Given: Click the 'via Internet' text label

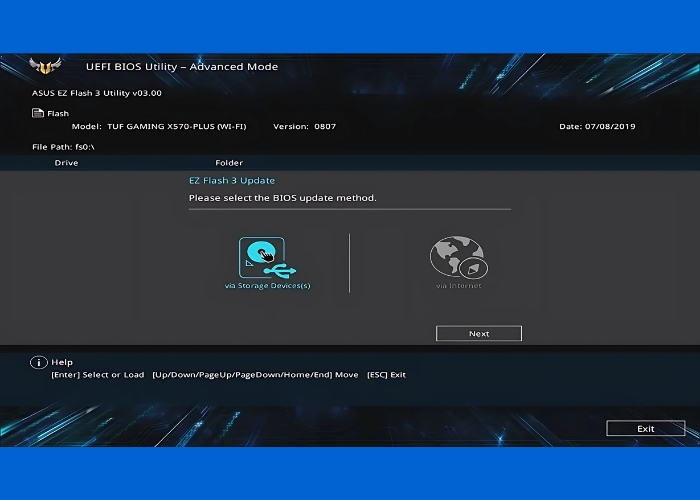Looking at the screenshot, I should pyautogui.click(x=458, y=286).
